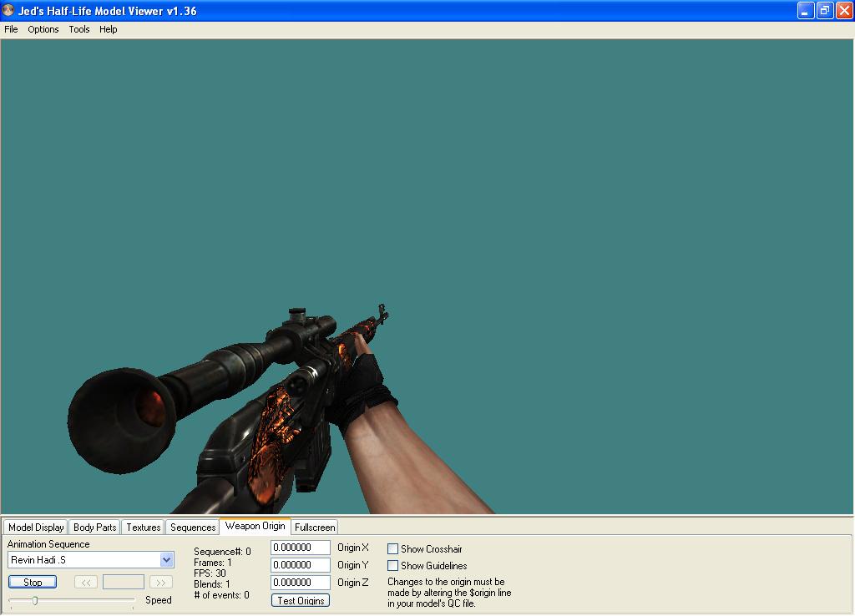Open the Options menu
855x616 pixels.
43,29
